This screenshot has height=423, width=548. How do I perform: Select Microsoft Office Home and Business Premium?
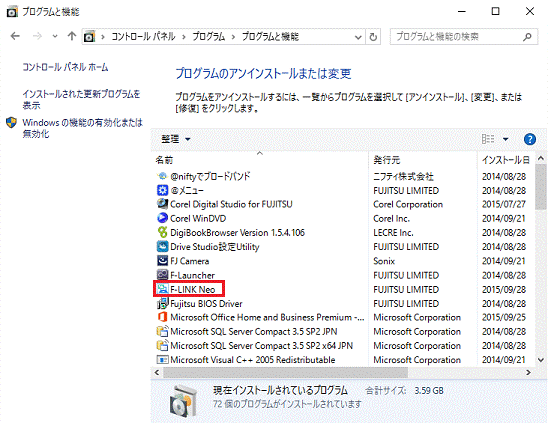(x=267, y=317)
